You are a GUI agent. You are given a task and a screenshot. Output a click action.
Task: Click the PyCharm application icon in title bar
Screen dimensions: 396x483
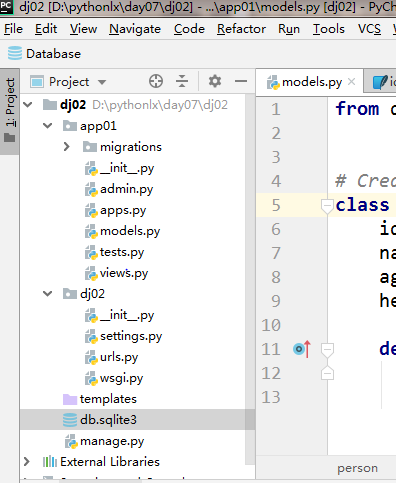coord(6,6)
